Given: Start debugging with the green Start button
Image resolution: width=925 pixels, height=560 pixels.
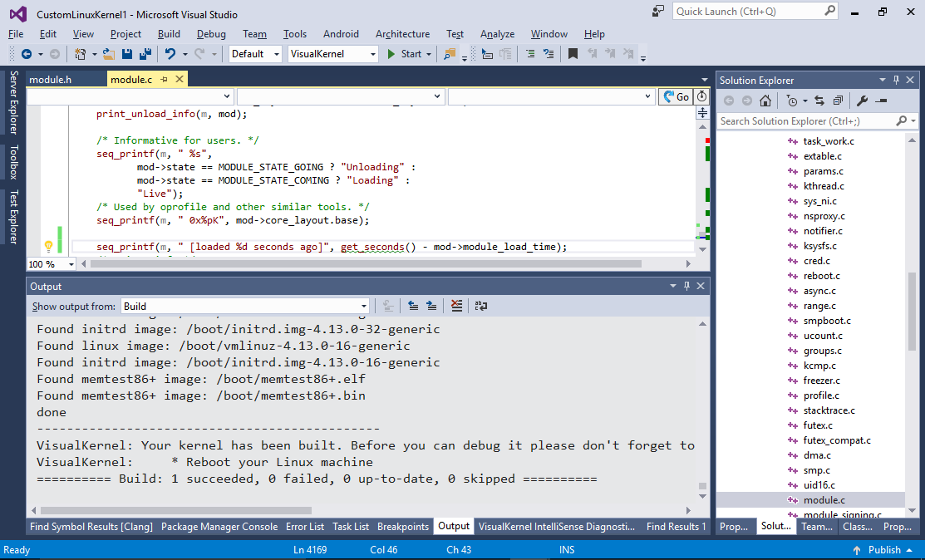Looking at the screenshot, I should click(405, 54).
